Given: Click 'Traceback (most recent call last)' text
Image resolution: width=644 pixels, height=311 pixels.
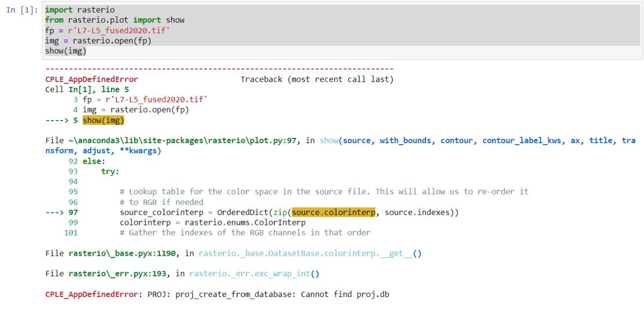Looking at the screenshot, I should [x=317, y=79].
